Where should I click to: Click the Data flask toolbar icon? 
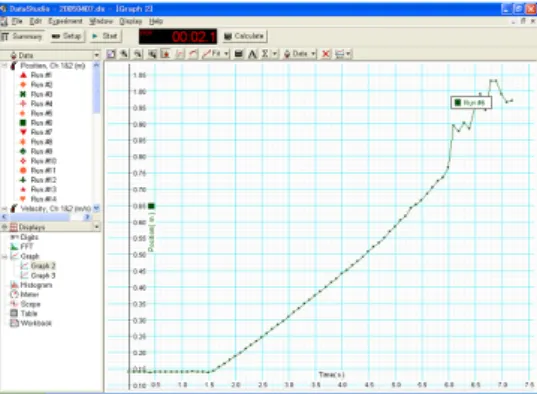(287, 54)
